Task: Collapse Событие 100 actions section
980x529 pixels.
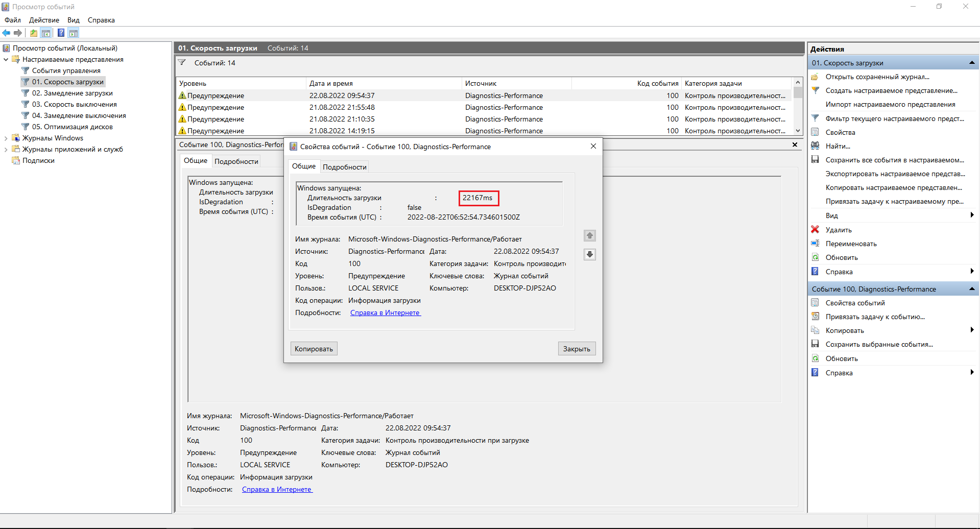Action: (x=972, y=289)
